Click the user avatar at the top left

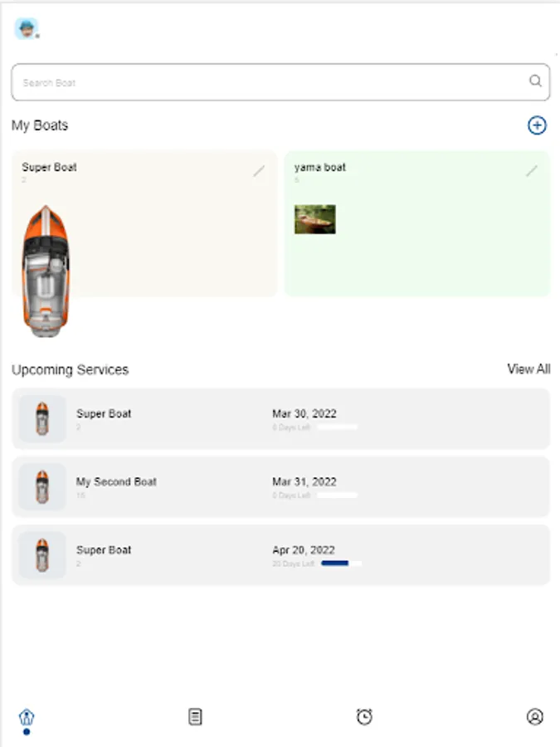click(27, 27)
